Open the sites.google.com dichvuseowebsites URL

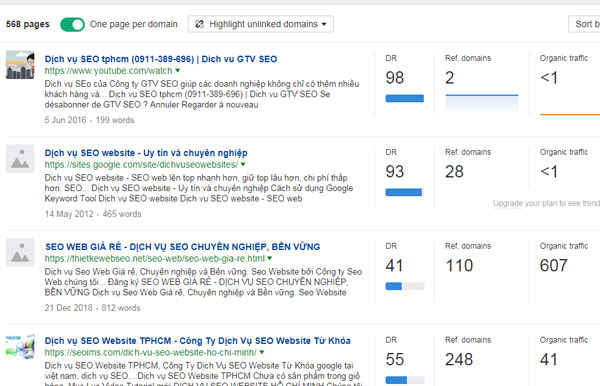coord(141,164)
